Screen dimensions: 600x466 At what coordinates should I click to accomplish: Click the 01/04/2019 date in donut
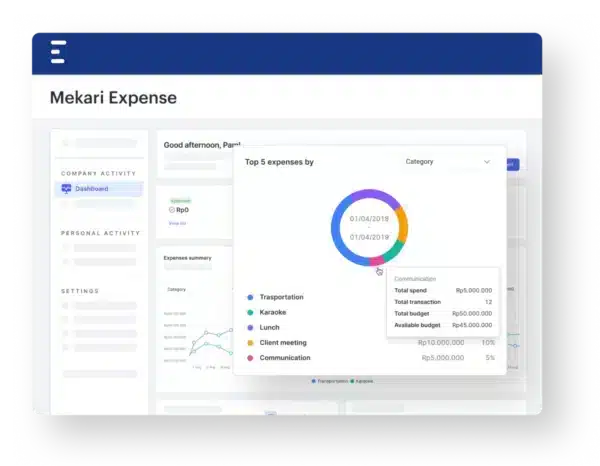(x=369, y=237)
